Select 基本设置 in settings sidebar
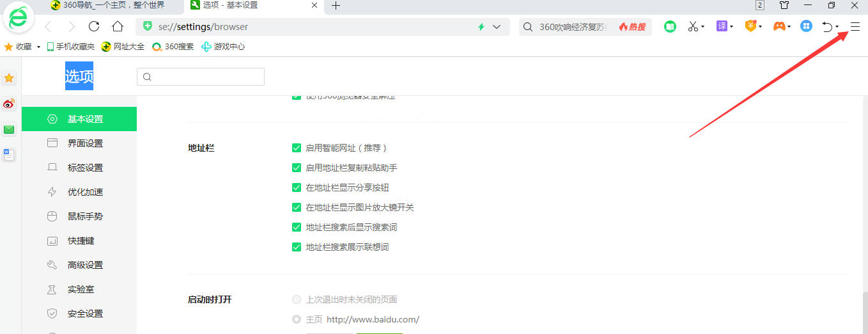Viewport: 868px width, 334px height. 79,119
